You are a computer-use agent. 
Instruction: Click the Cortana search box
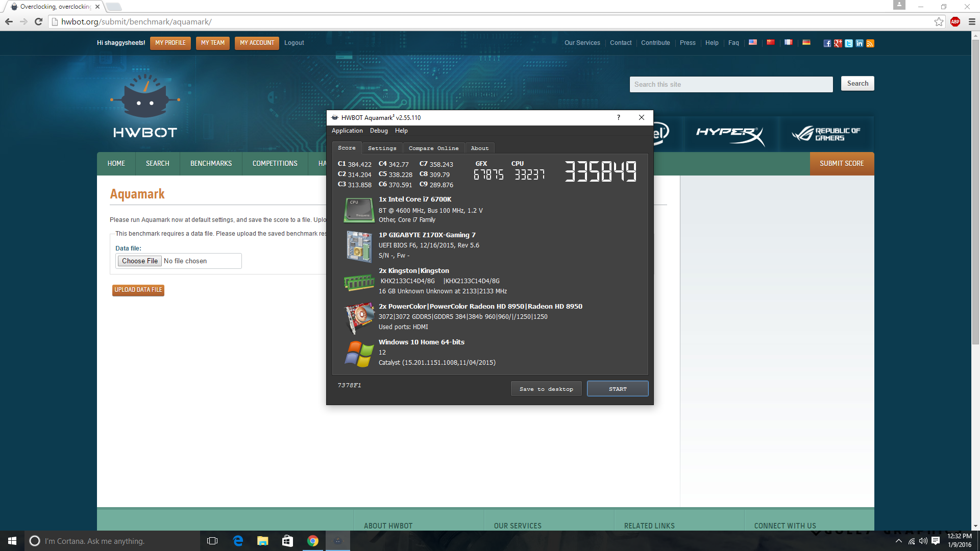tap(112, 541)
